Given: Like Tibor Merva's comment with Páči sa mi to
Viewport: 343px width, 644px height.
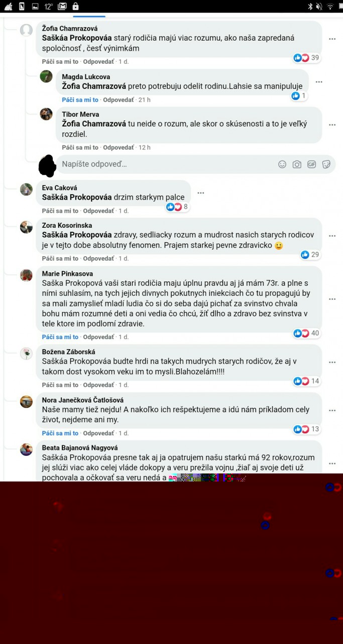Looking at the screenshot, I should 80,147.
